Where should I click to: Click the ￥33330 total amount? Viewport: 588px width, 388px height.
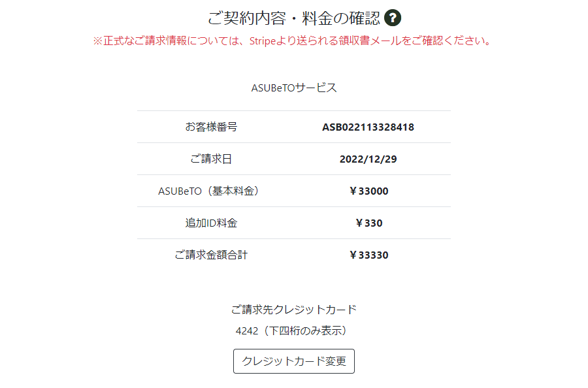point(368,255)
